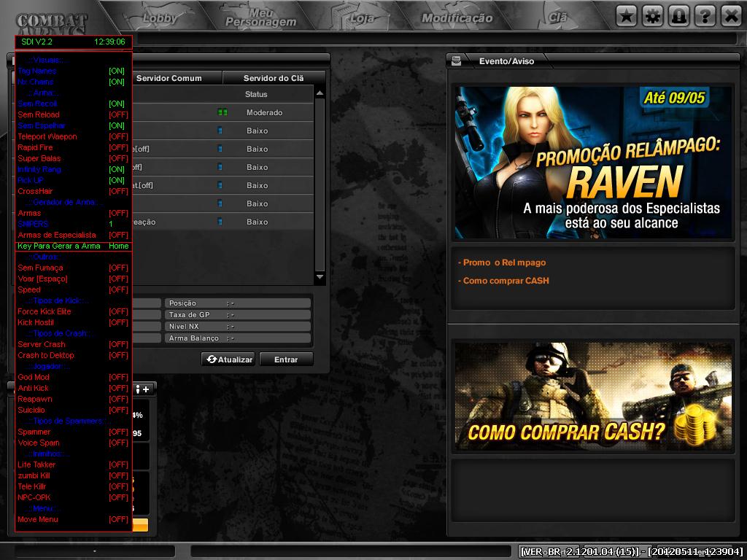Image resolution: width=747 pixels, height=560 pixels.
Task: Toggle the Speed entry
Action: pyautogui.click(x=72, y=290)
